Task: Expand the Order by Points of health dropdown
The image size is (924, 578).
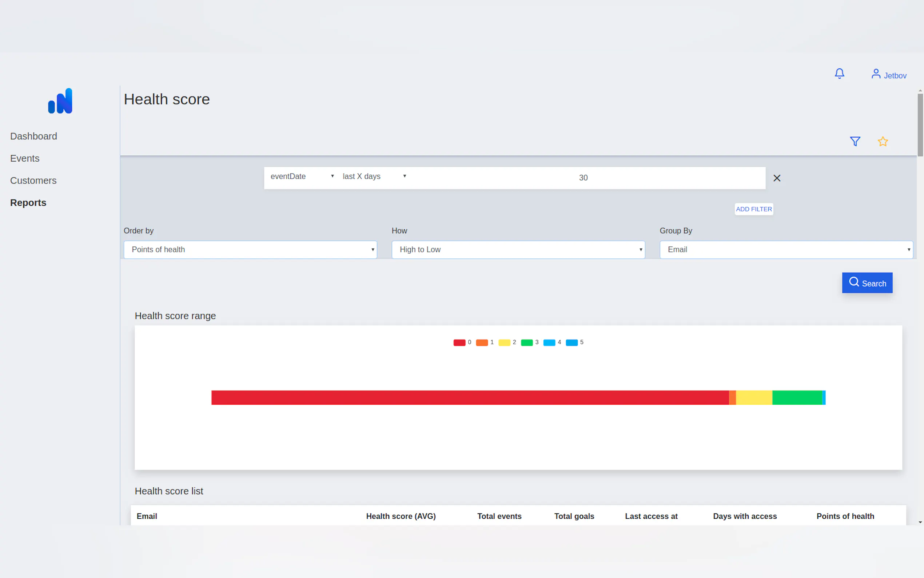Action: pos(250,250)
